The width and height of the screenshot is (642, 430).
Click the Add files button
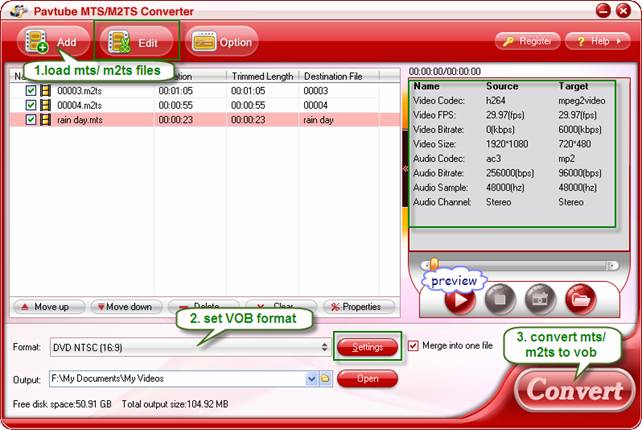click(x=53, y=42)
